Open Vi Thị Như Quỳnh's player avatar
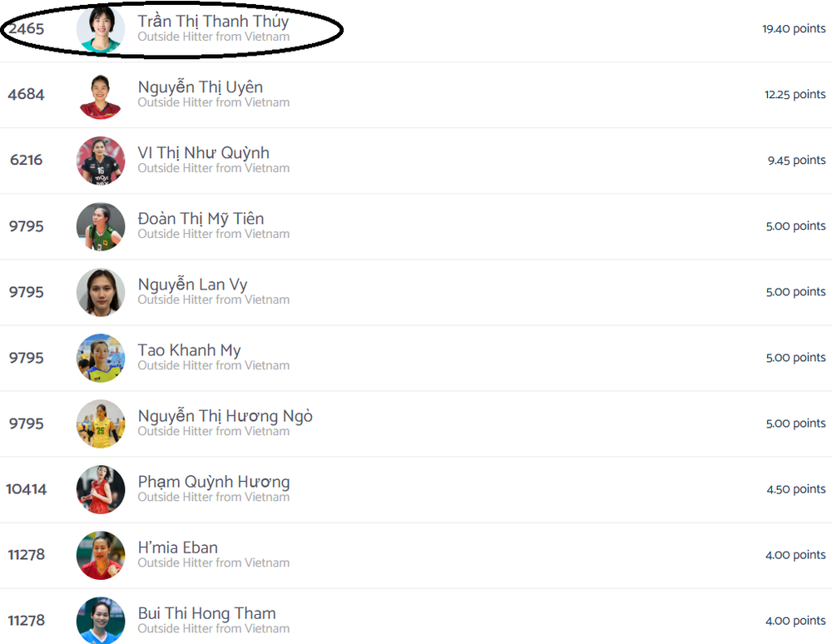The image size is (832, 644). click(101, 161)
